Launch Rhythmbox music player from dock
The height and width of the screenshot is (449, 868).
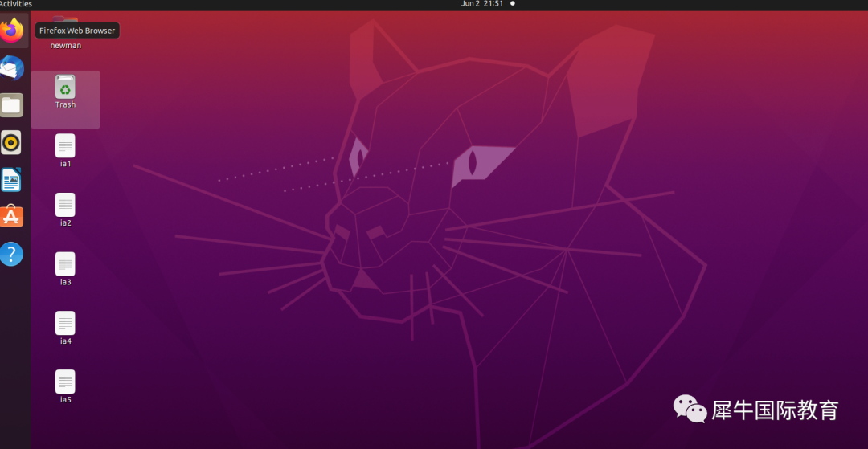tap(11, 143)
